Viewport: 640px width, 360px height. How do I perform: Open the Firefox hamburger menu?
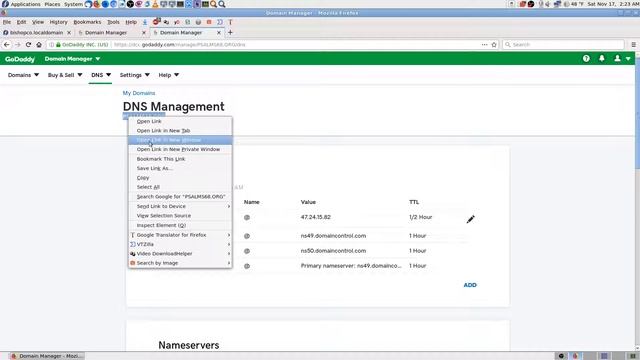pos(633,44)
